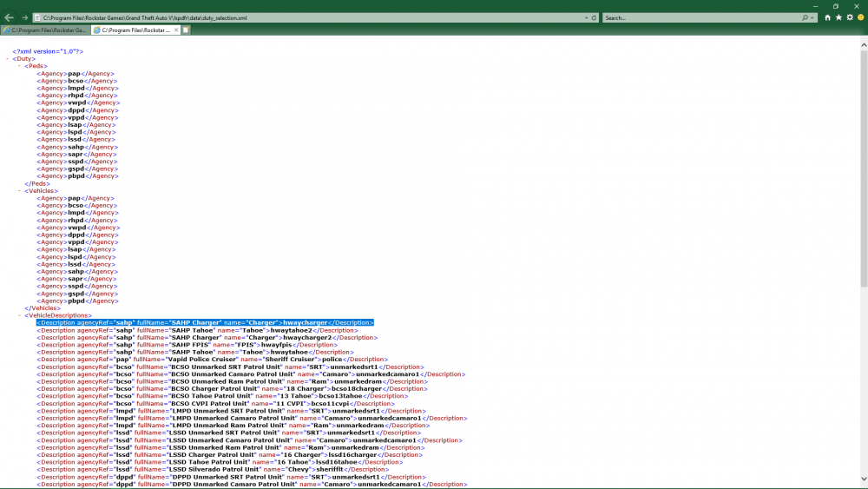Open the Favorites star icon
868x489 pixels.
838,17
